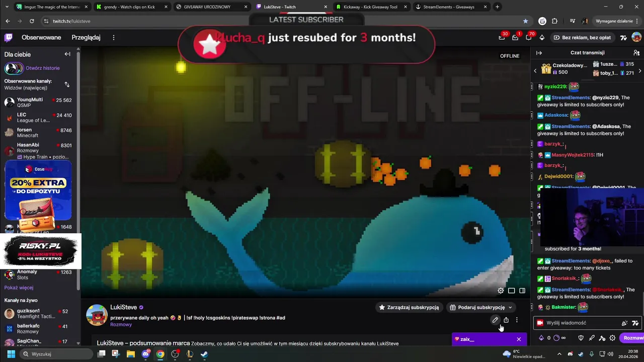The height and width of the screenshot is (362, 644).
Task: Open Prime loot crown icon with 30 badge
Action: [x=502, y=38]
